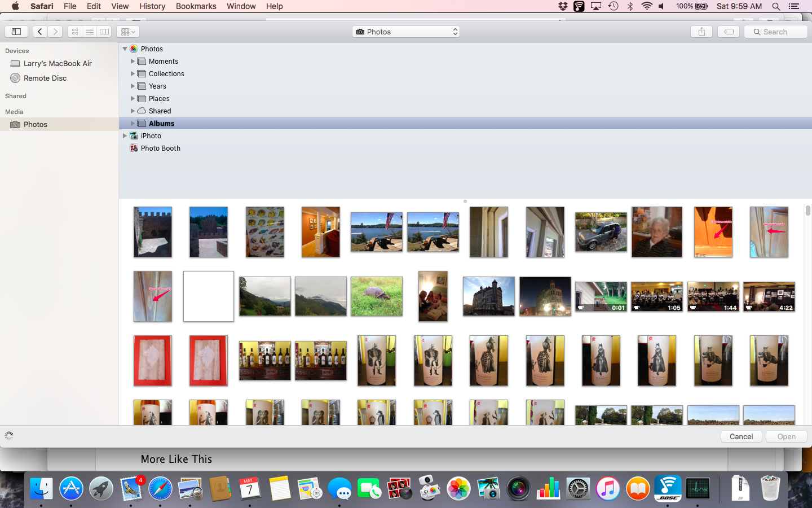Select the video thumbnail labeled 1:05
This screenshot has width=812, height=508.
(x=657, y=296)
